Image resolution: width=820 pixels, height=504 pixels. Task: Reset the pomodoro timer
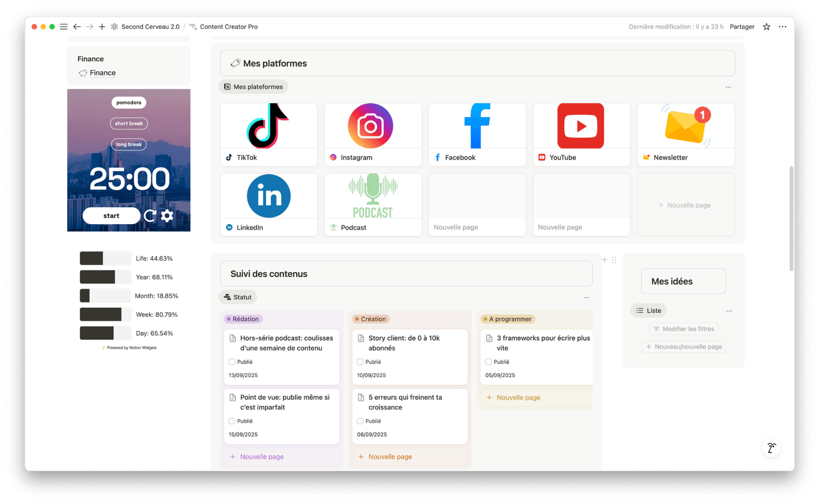coord(150,215)
